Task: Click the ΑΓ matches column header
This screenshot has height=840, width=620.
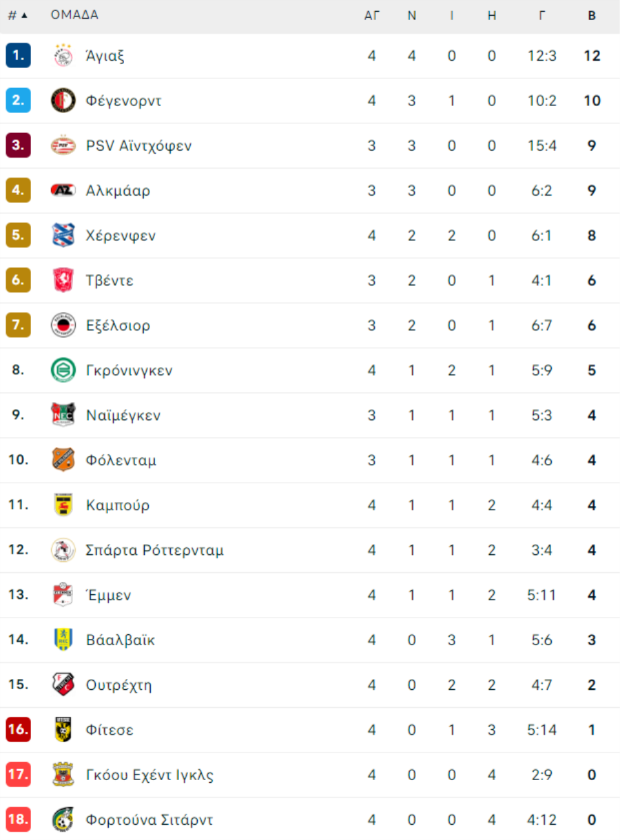Action: pos(372,16)
